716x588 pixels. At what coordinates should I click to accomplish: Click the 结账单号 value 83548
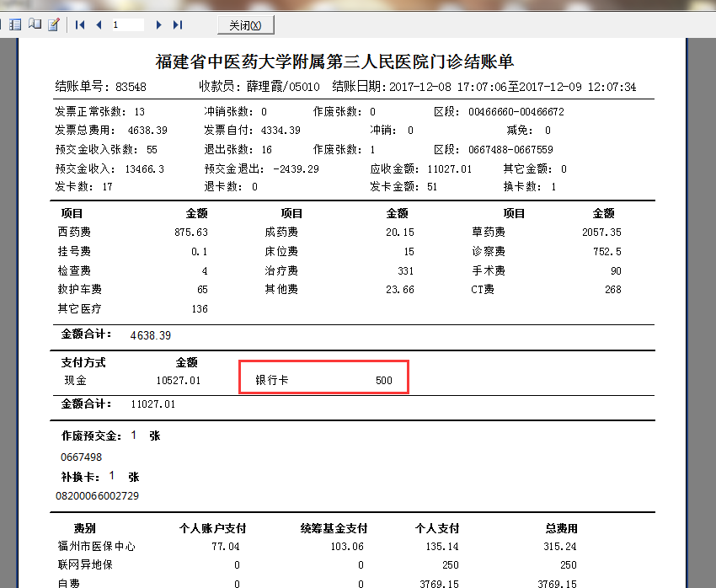(x=131, y=87)
